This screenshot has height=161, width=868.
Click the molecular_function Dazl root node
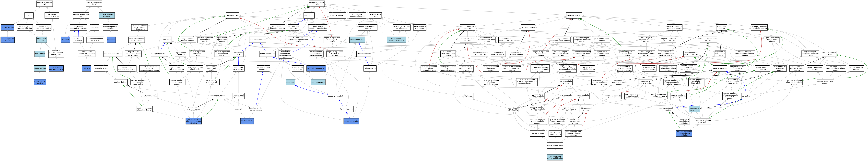coord(45,4)
